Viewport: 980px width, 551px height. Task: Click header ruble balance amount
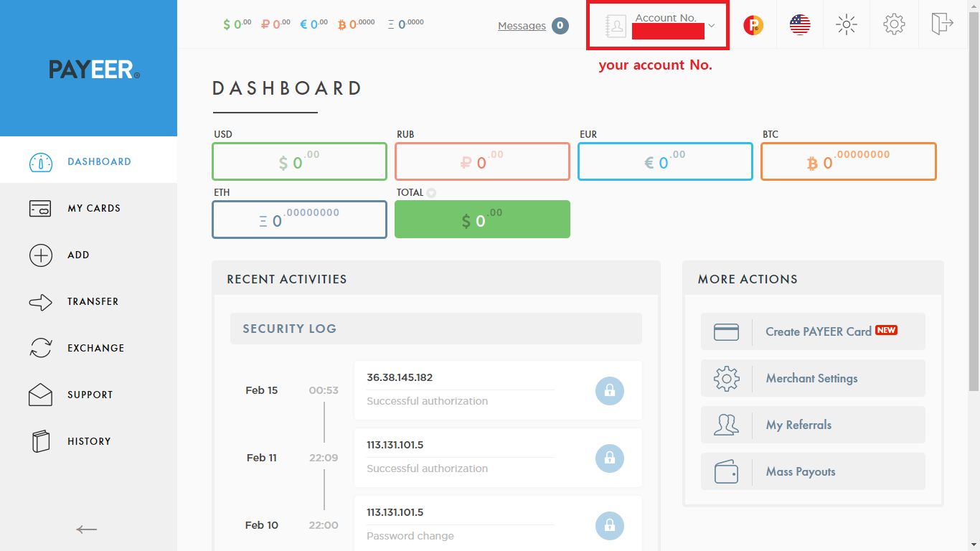tap(276, 24)
